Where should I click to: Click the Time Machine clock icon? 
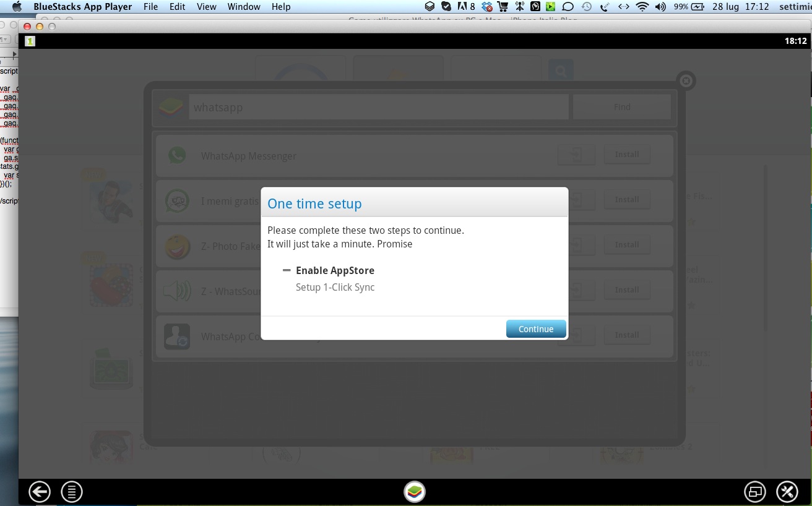(587, 7)
